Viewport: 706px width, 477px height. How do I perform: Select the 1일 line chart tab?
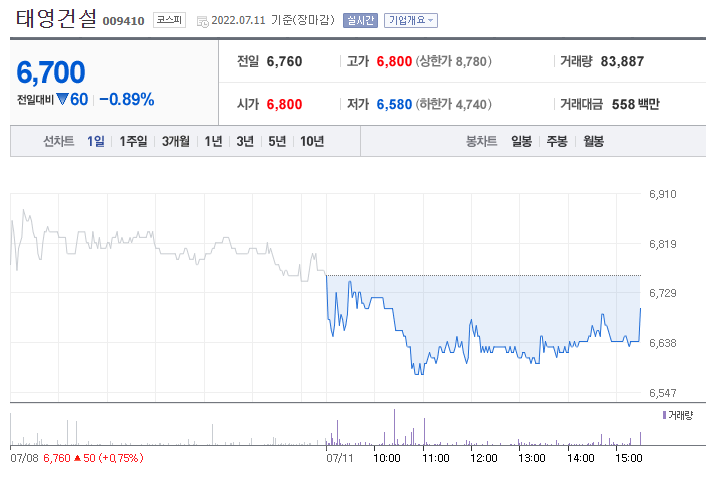click(x=95, y=141)
